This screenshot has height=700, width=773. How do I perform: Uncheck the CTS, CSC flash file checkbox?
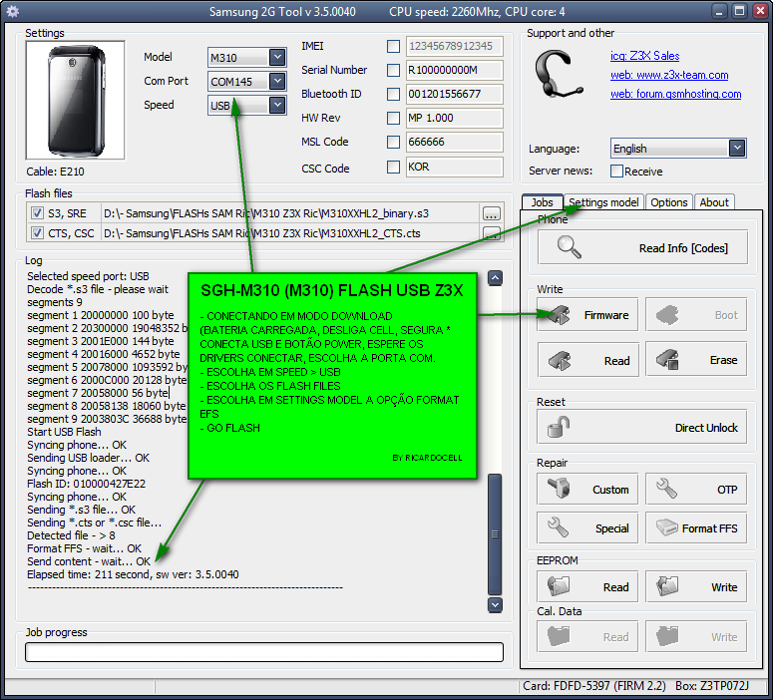[37, 232]
